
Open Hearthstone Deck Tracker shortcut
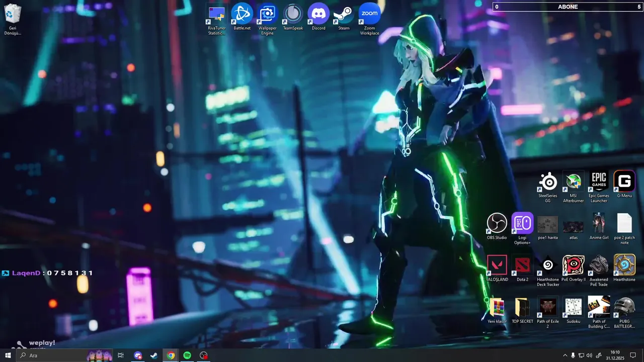coord(548,270)
